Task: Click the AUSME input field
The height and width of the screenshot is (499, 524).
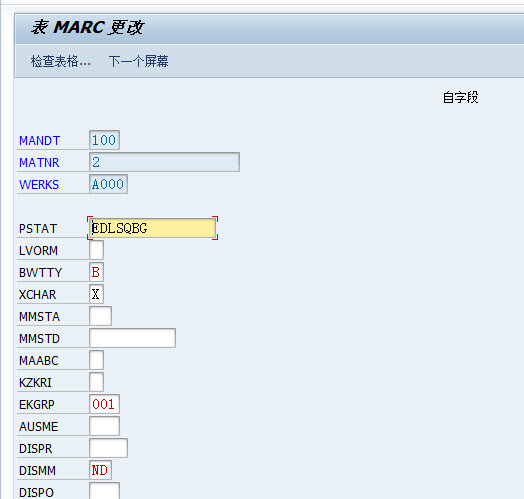Action: click(x=104, y=426)
